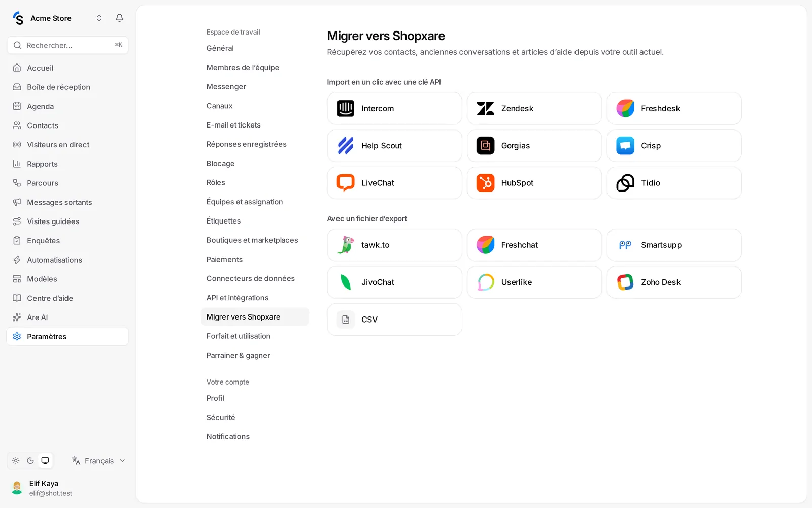
Task: Open Visiteurs en direct icon
Action: coord(17,145)
